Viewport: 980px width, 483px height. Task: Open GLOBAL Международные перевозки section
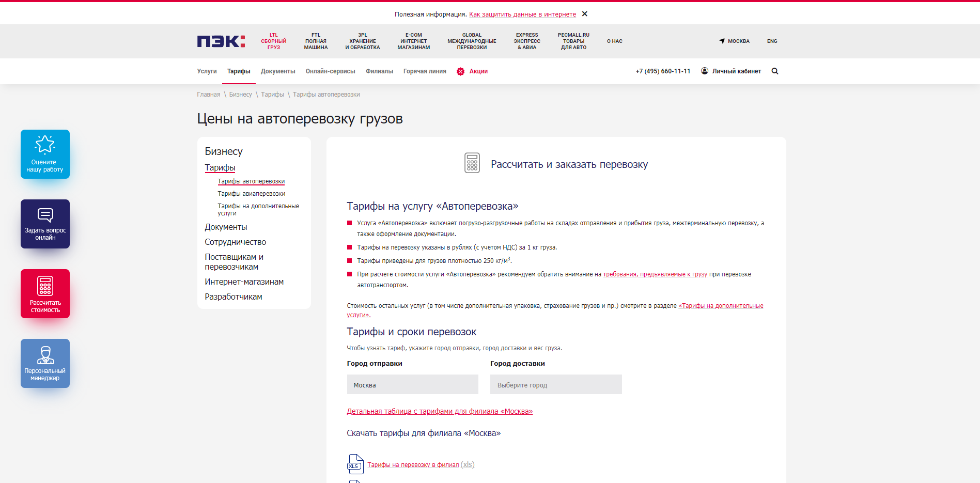(472, 41)
